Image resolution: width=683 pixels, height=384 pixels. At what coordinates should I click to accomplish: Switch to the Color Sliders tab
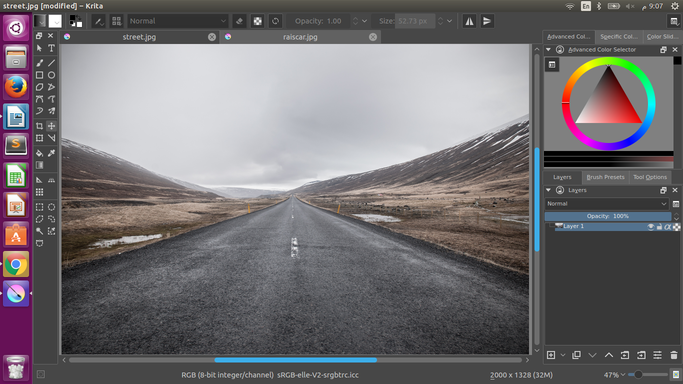click(662, 37)
